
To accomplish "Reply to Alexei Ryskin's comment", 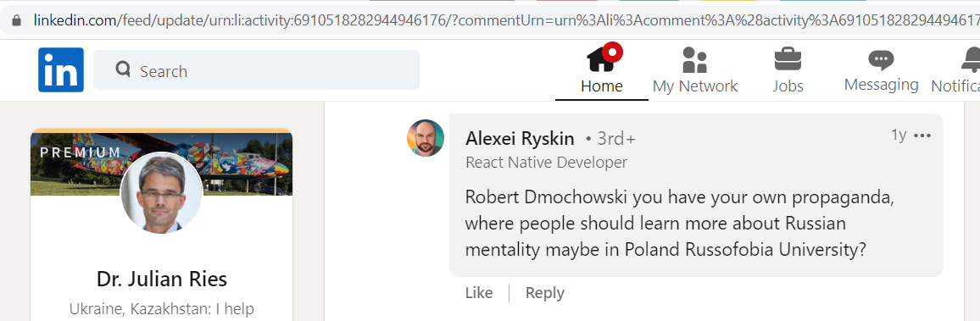I will (544, 293).
